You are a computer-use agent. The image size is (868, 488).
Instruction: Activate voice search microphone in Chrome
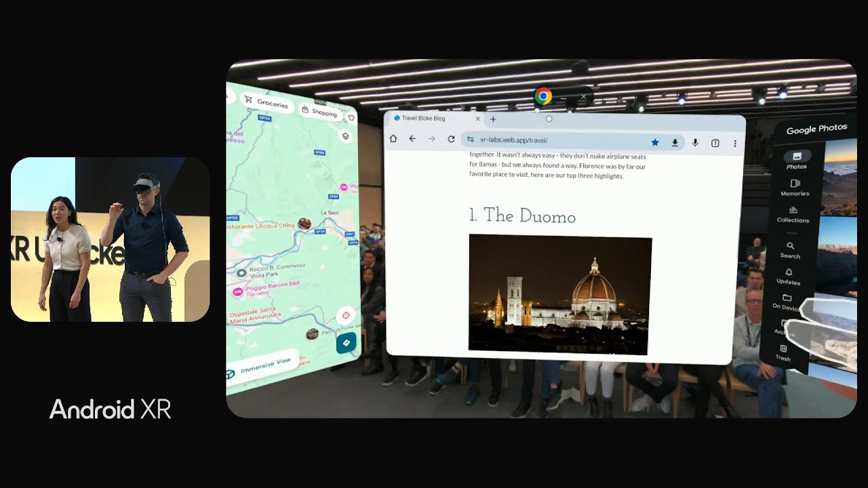click(695, 143)
